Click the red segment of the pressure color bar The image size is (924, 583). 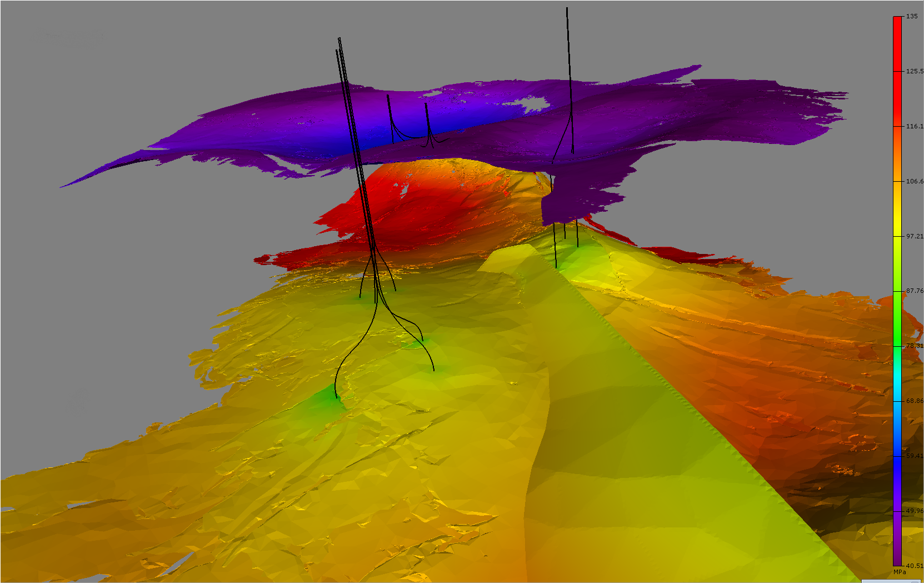tap(897, 67)
